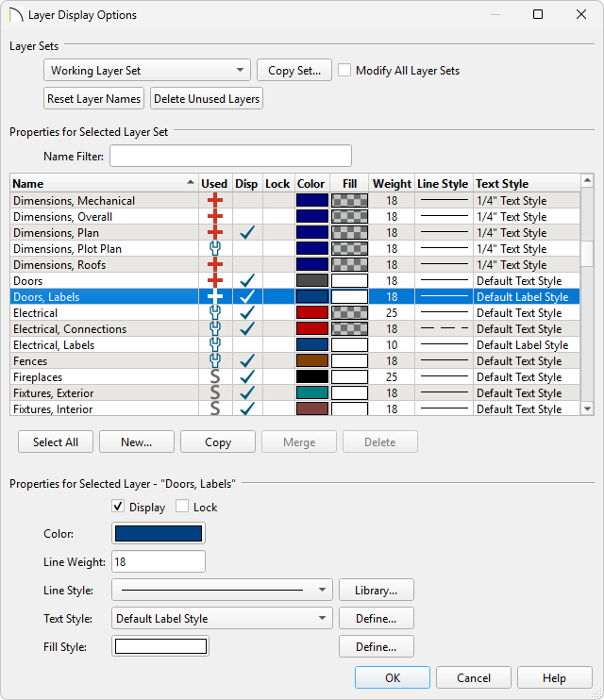
Task: Click the Color swatch in selected layer properties
Action: point(159,533)
